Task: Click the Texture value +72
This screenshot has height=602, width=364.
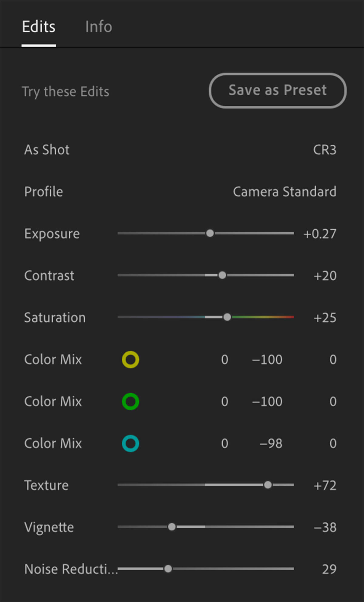Action: (x=325, y=485)
